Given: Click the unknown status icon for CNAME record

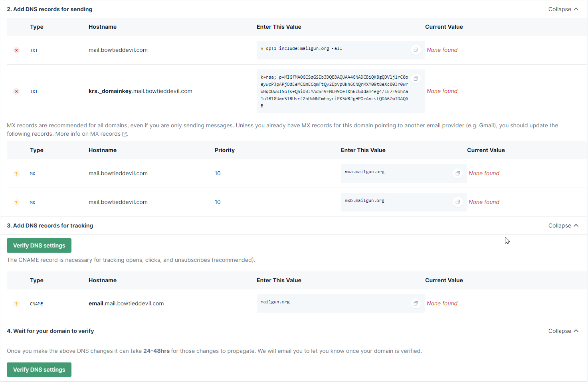Looking at the screenshot, I should (x=16, y=304).
